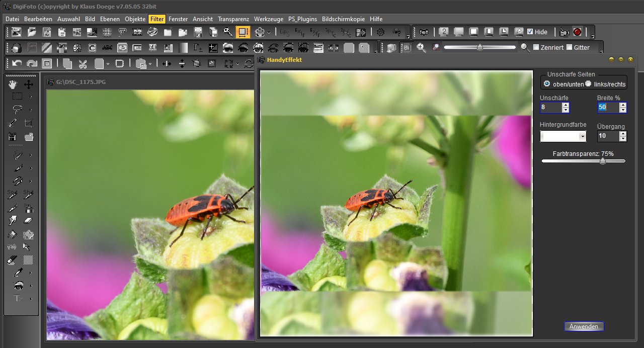
Task: Select the links/rechts radio option
Action: 588,84
